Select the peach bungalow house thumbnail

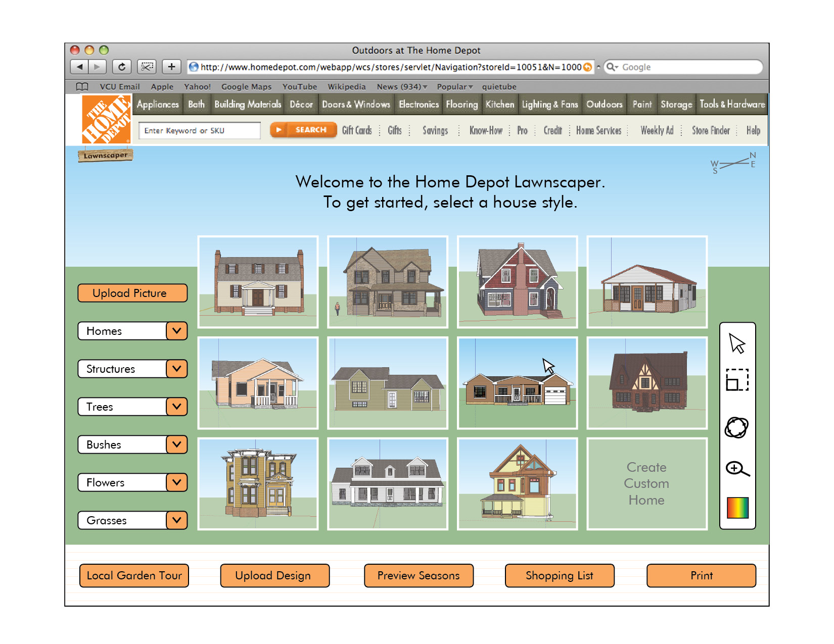click(x=258, y=383)
